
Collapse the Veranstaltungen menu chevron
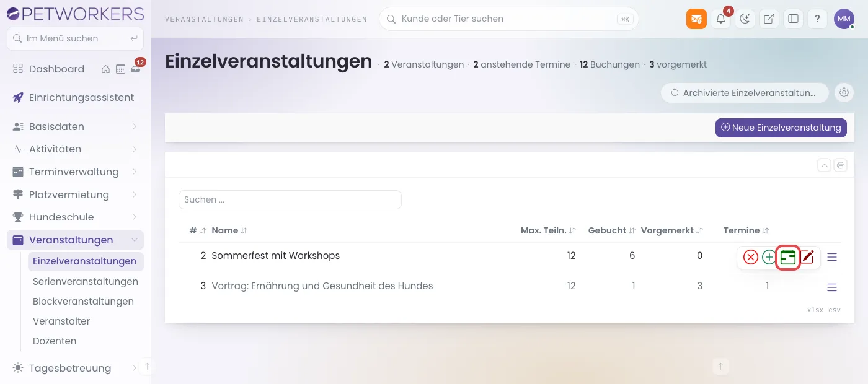(x=135, y=240)
